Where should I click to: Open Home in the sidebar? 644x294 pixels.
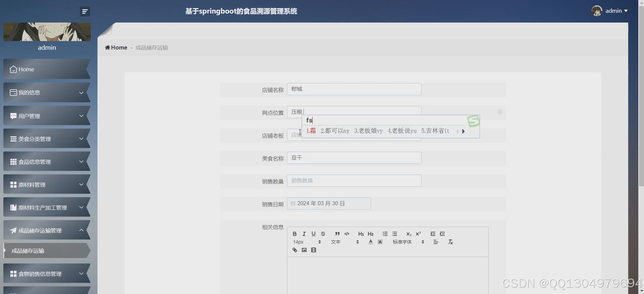(x=47, y=69)
